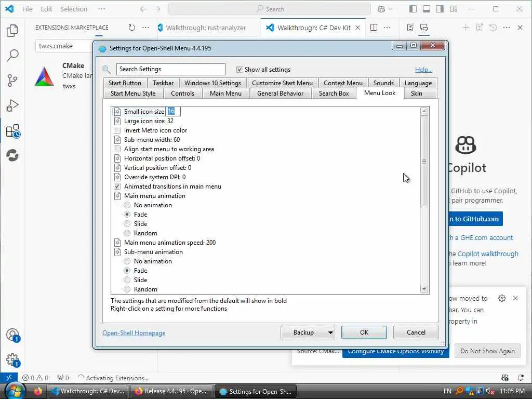Open notifications bell in status bar
The image size is (532, 399).
(521, 378)
